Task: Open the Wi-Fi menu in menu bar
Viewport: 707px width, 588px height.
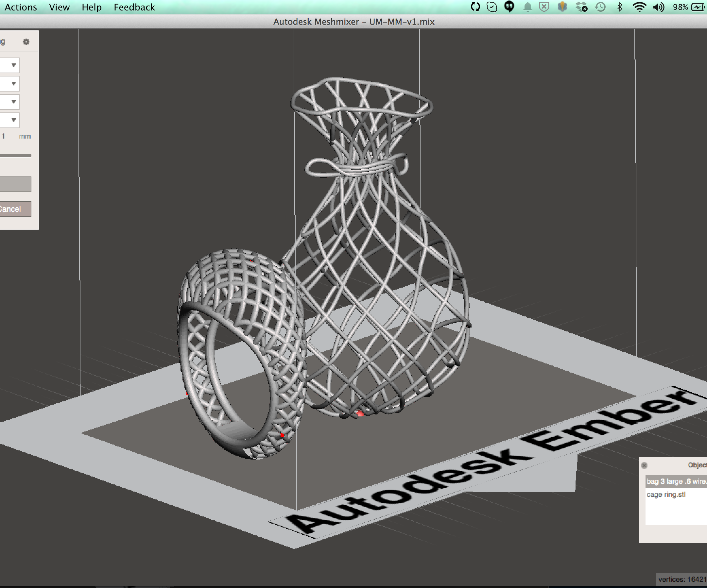Action: tap(639, 7)
